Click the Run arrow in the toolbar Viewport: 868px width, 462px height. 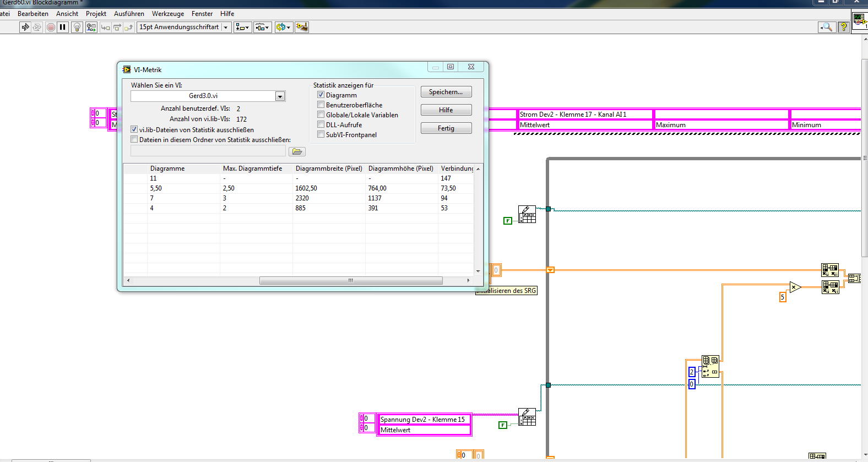(25, 27)
